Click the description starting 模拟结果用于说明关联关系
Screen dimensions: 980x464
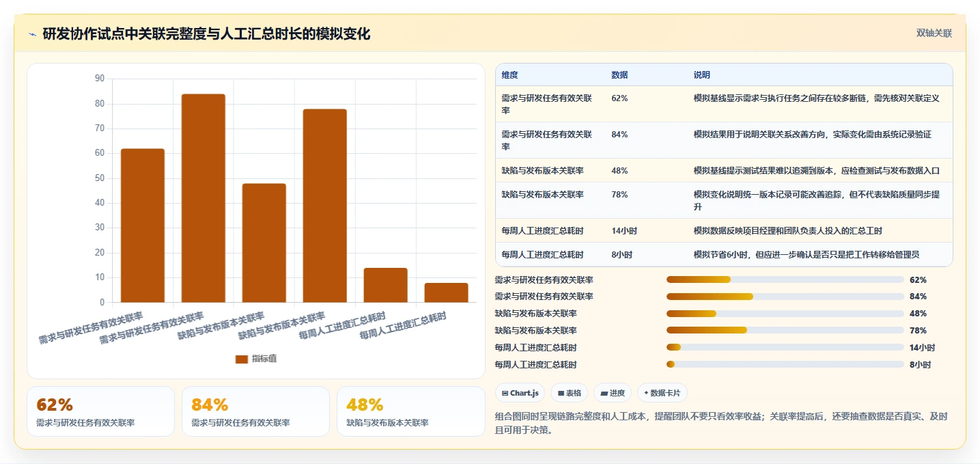[812, 135]
